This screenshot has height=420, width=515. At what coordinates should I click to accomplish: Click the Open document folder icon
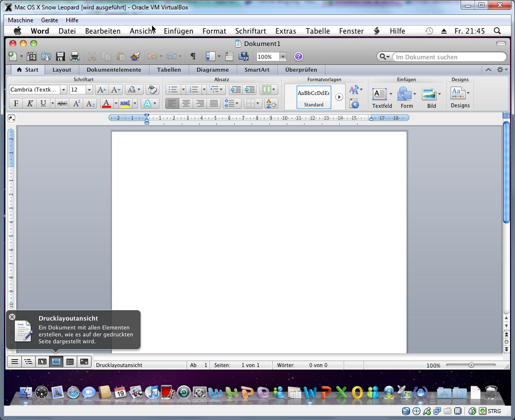pyautogui.click(x=46, y=56)
